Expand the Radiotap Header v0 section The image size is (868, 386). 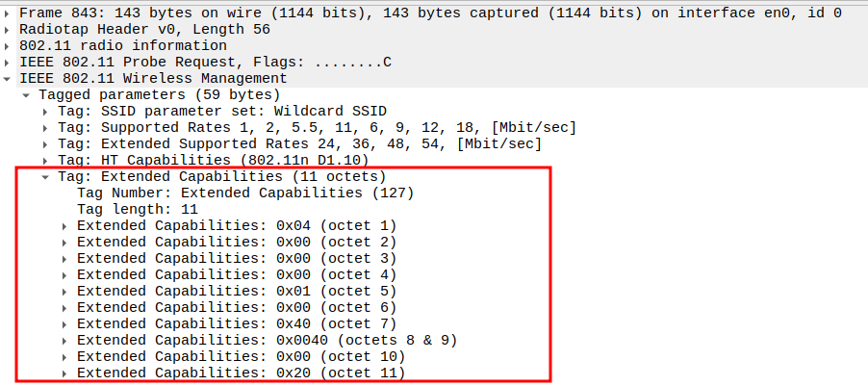click(8, 29)
